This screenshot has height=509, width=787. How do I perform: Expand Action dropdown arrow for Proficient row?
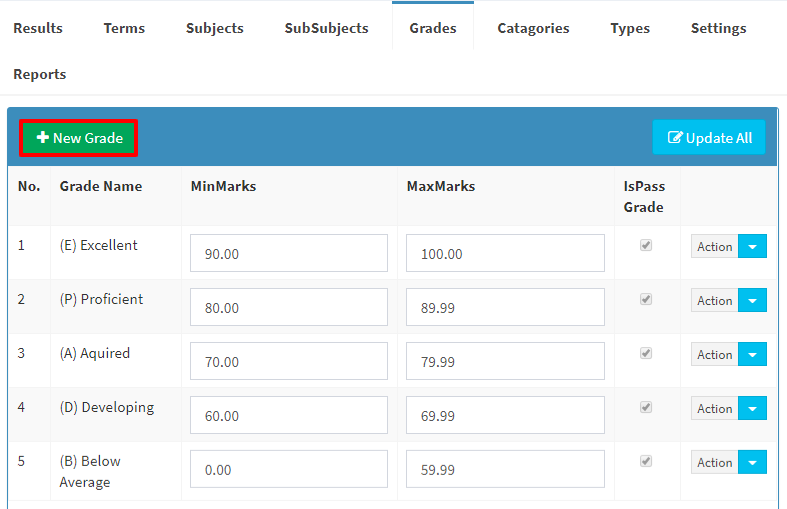point(752,300)
